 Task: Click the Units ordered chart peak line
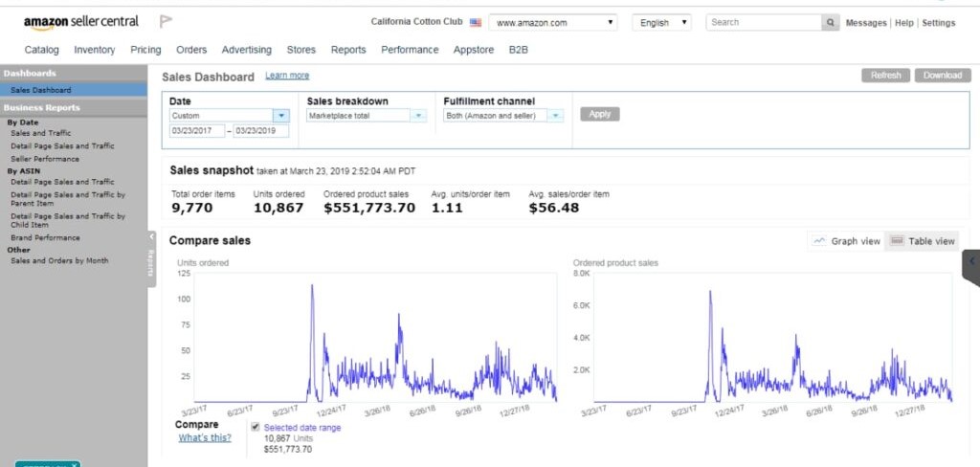[312, 286]
